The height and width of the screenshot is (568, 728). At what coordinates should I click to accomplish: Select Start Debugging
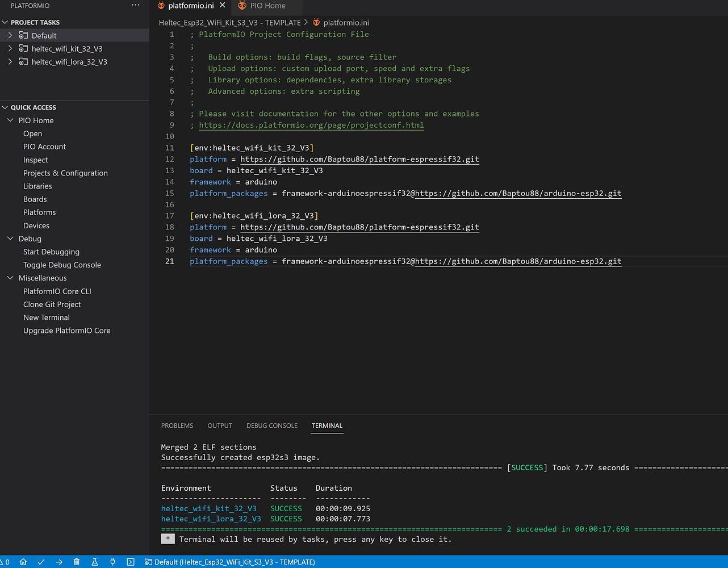click(51, 252)
